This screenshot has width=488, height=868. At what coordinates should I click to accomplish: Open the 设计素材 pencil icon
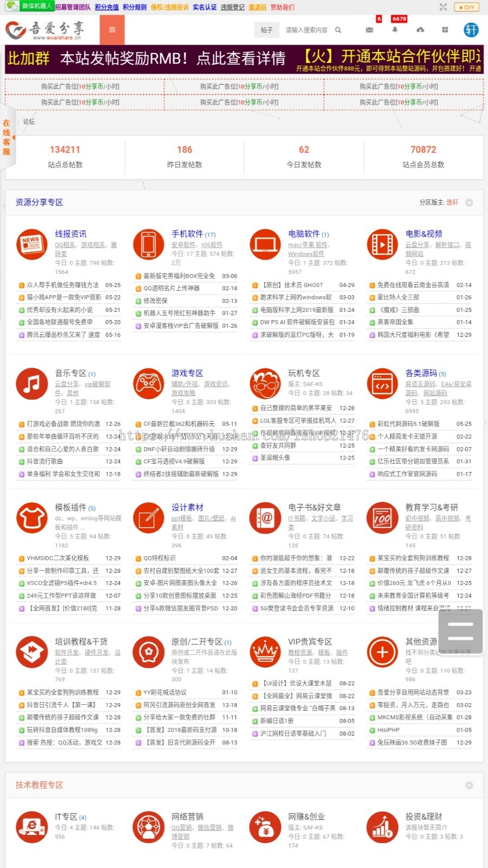tap(149, 518)
